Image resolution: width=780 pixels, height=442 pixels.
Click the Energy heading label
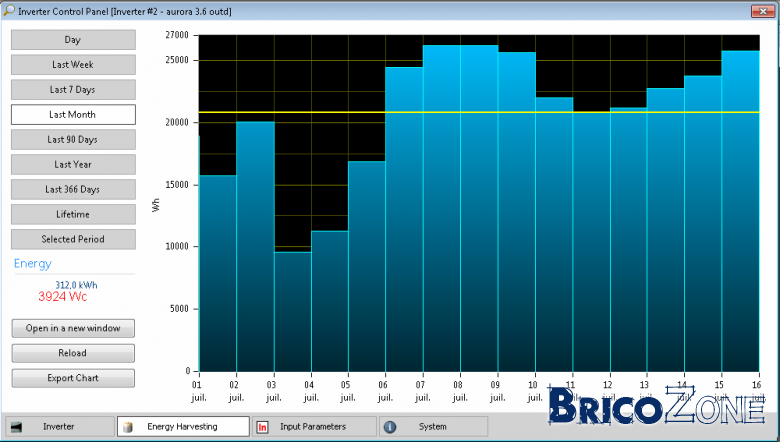(33, 264)
